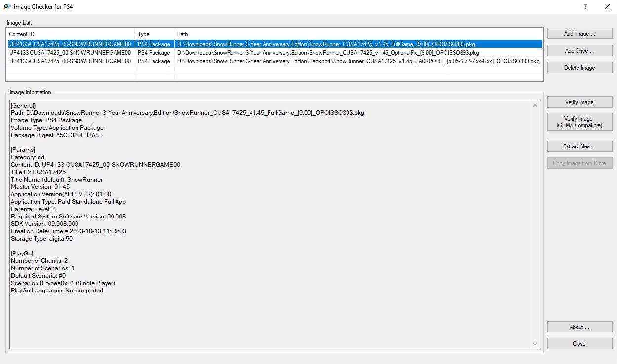Image resolution: width=617 pixels, height=364 pixels.
Task: Click the Scenario #0: type=0x01 line
Action: click(63, 283)
